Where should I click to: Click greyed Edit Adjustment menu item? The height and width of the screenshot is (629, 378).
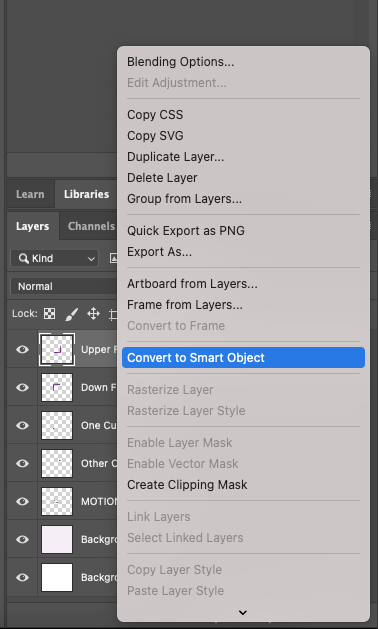pos(177,83)
